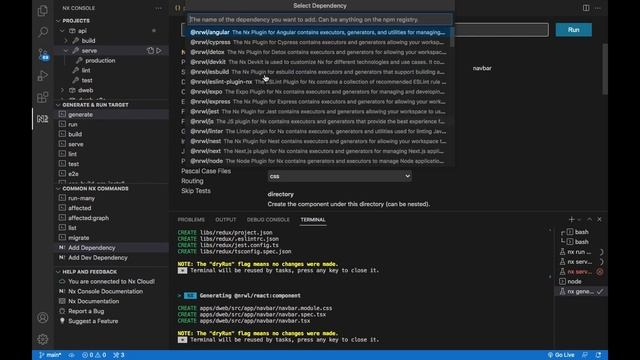Screen dimensions: 640x360
Task: Choose @nrwl/node from dependency list
Action: [x=319, y=161]
